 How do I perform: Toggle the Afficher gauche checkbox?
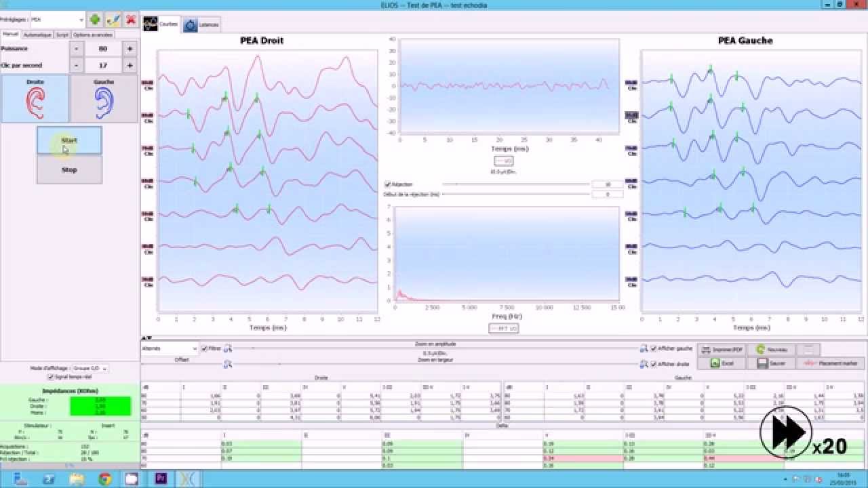point(654,348)
